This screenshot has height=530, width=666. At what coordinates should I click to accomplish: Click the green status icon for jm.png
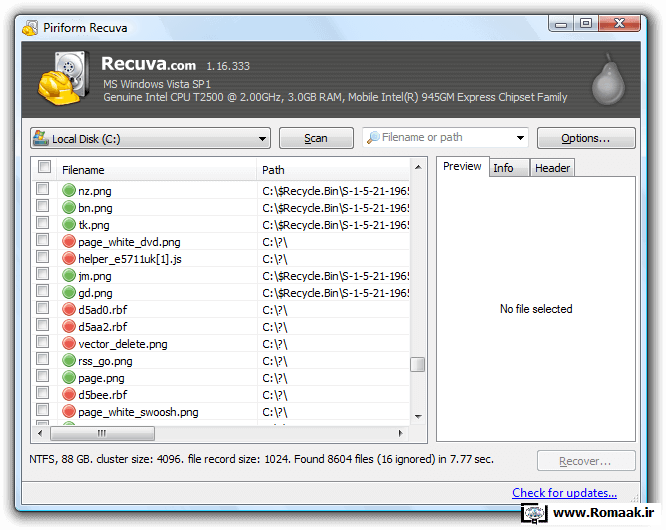[69, 275]
